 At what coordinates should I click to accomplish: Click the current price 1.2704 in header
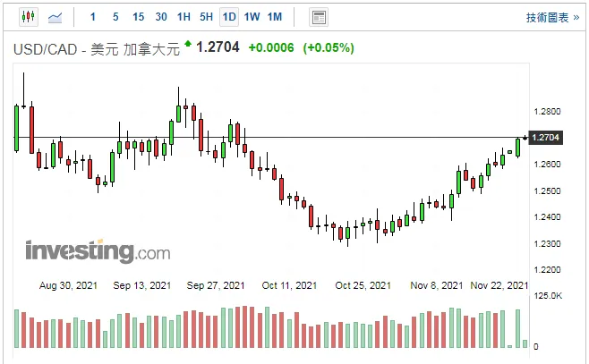pyautogui.click(x=218, y=47)
